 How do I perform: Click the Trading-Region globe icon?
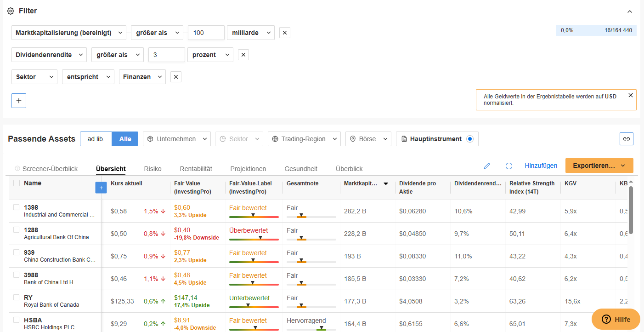275,138
